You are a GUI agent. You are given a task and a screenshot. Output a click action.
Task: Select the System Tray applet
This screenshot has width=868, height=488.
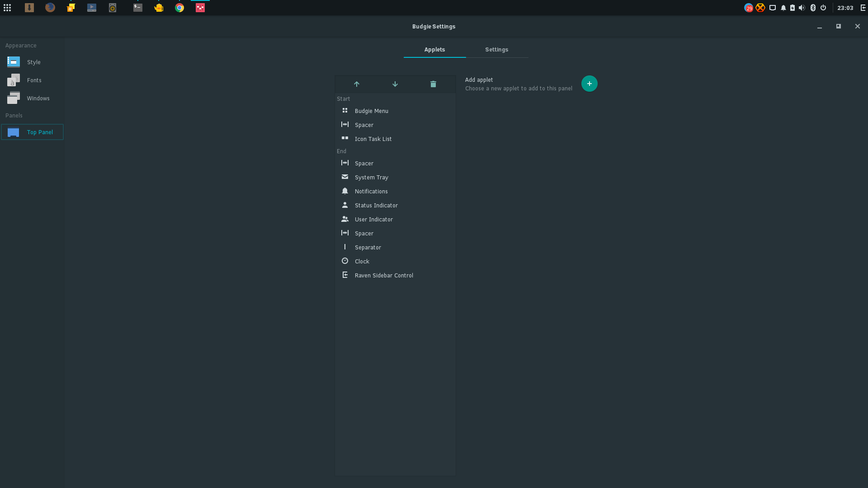pyautogui.click(x=395, y=177)
